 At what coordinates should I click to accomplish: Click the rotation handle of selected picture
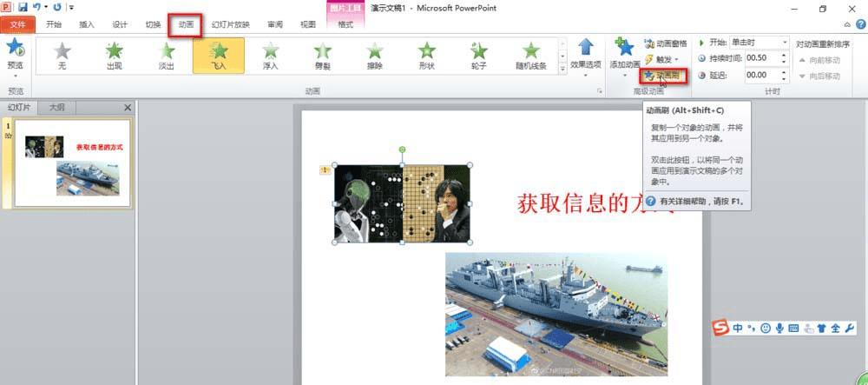[x=402, y=149]
